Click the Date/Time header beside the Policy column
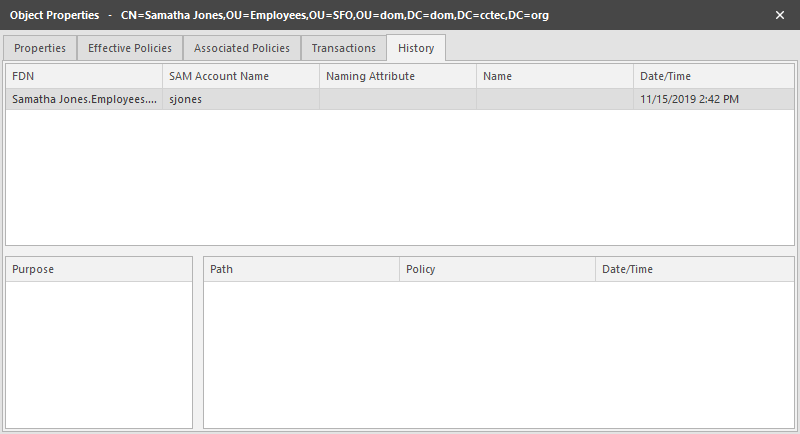 693,269
